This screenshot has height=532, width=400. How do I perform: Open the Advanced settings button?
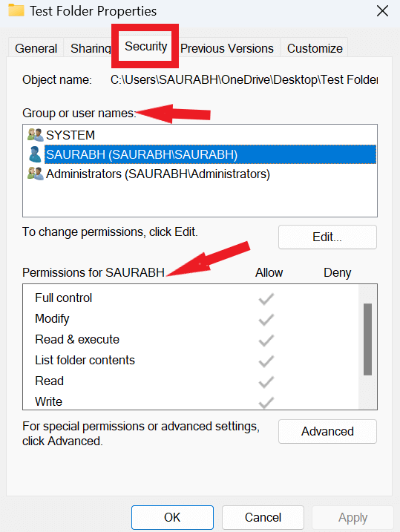coord(327,431)
